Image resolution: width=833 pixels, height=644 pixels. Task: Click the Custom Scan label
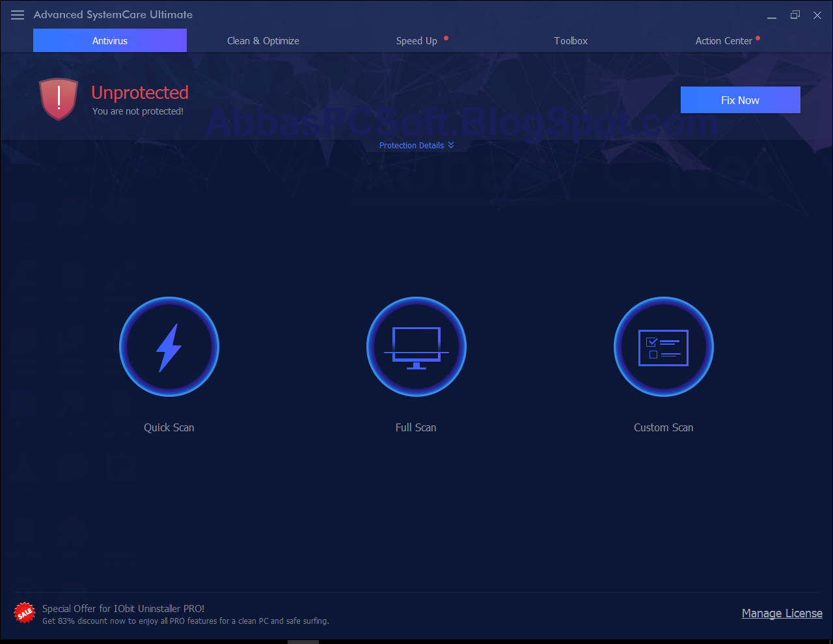pyautogui.click(x=664, y=427)
